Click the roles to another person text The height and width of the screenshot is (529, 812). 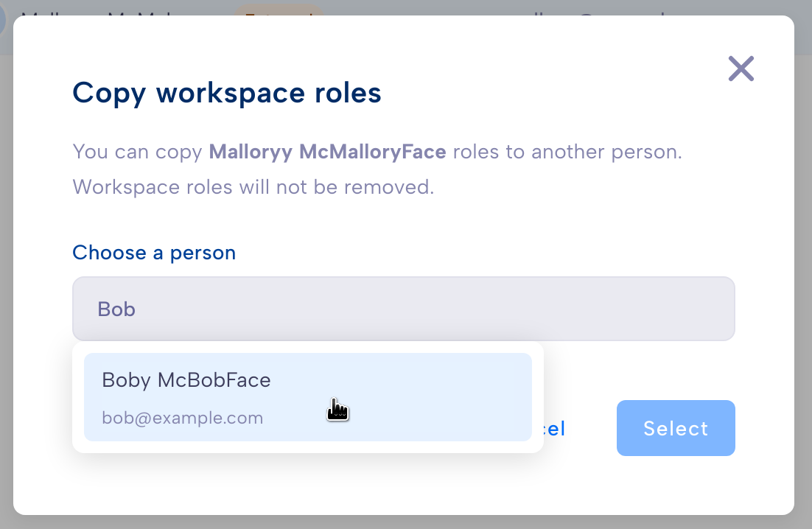click(567, 152)
